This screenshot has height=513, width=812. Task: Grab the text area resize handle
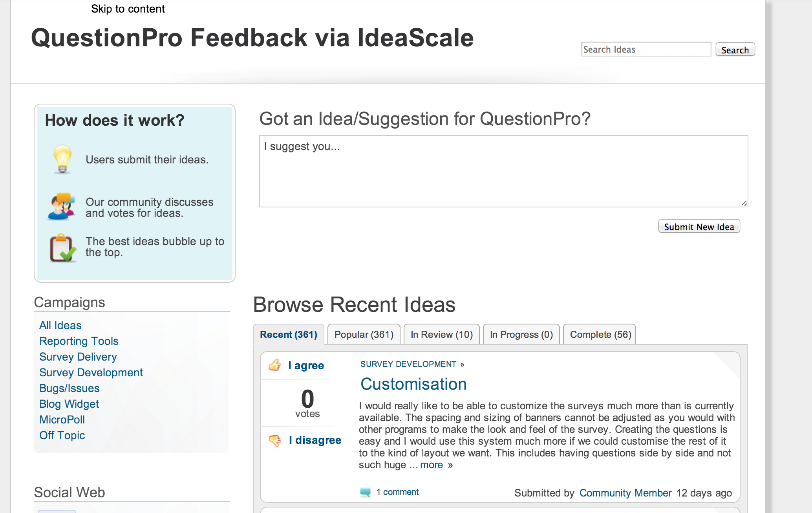pyautogui.click(x=744, y=203)
